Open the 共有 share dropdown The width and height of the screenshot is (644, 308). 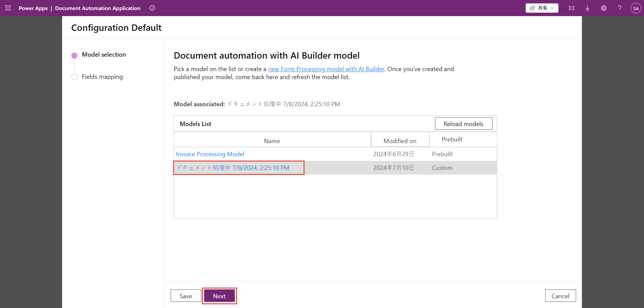[x=542, y=8]
